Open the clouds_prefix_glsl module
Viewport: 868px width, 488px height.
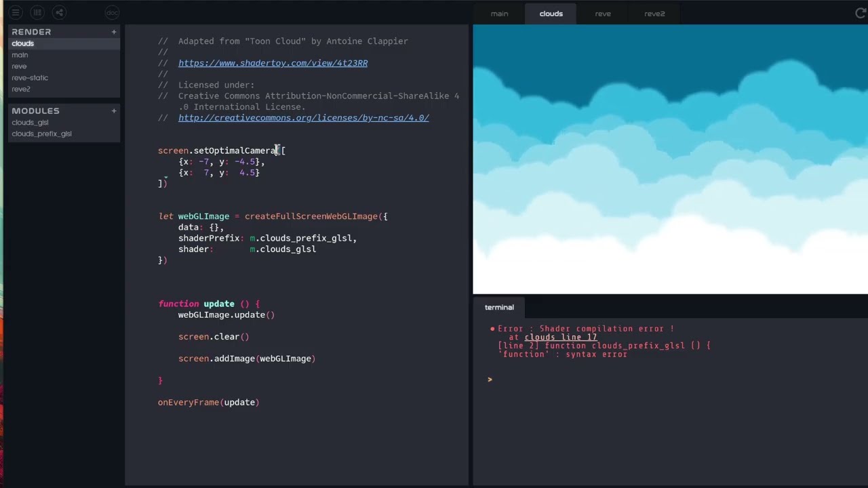pos(64,134)
